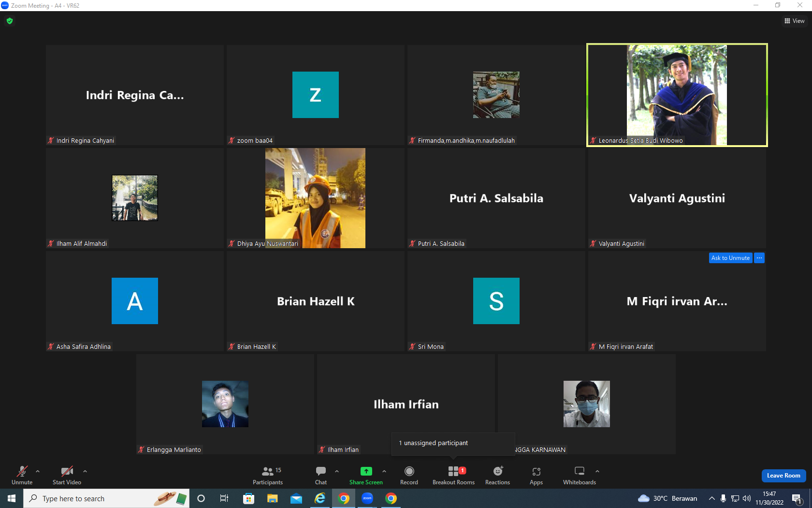Turn on camera with Start Video
812x508 pixels.
click(67, 475)
